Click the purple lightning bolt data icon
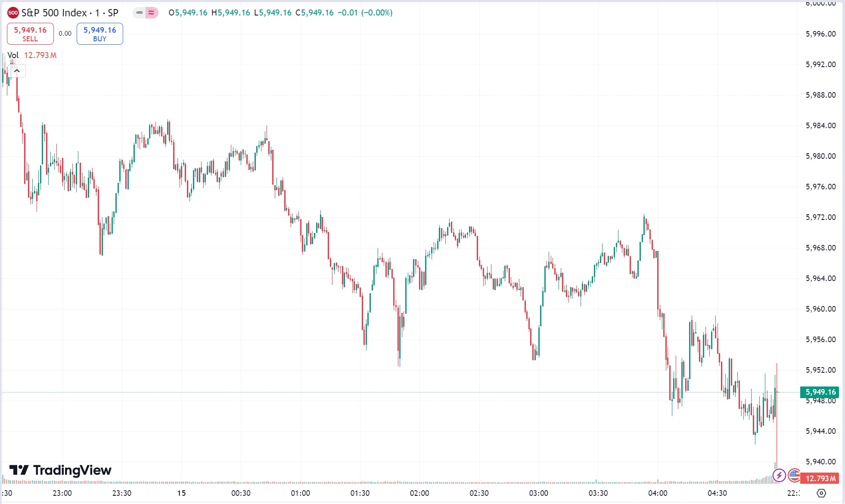The width and height of the screenshot is (845, 504). [780, 476]
